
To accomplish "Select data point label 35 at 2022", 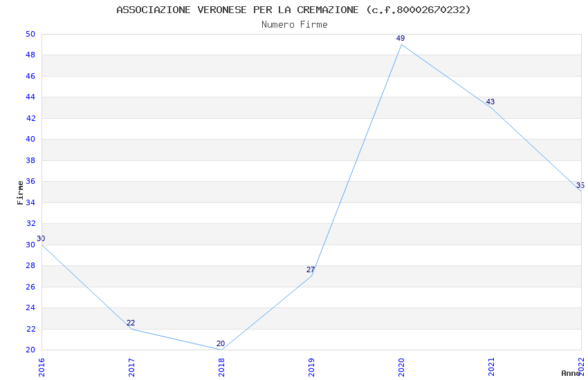I will coord(580,185).
